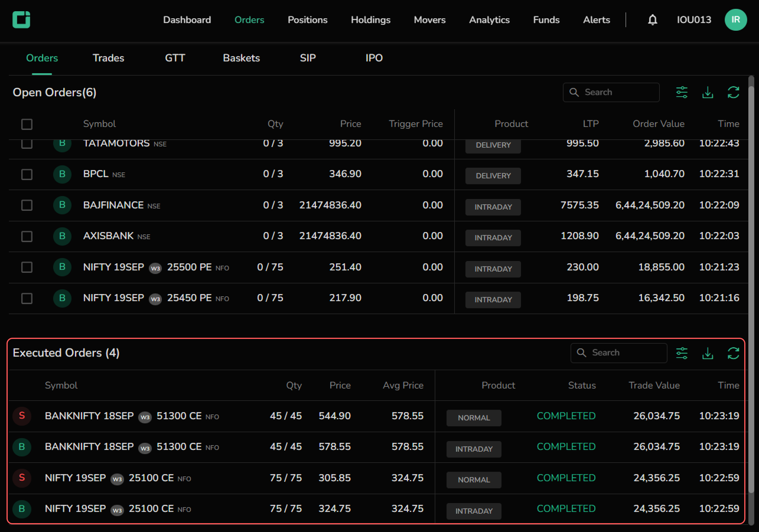
Task: Switch to the GTT tab
Action: 175,58
